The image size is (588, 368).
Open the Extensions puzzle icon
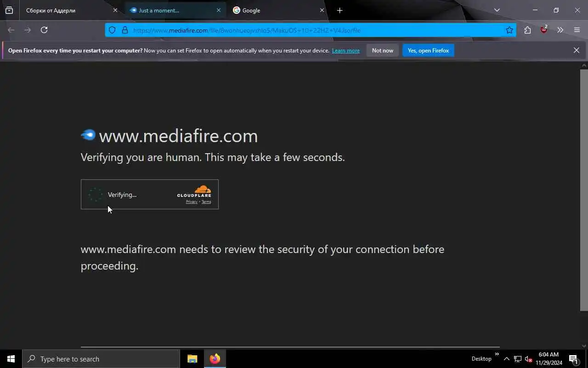527,30
